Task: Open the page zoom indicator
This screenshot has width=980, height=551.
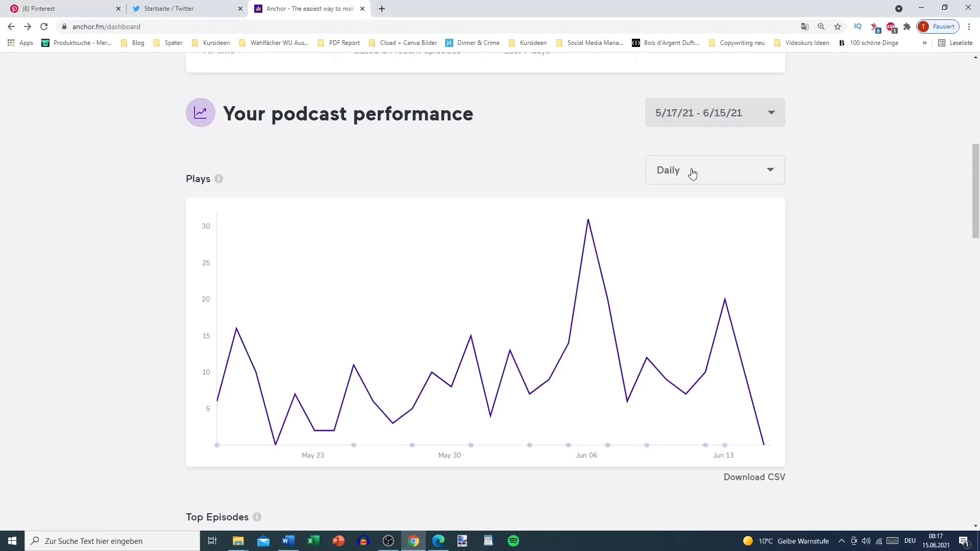Action: tap(821, 27)
